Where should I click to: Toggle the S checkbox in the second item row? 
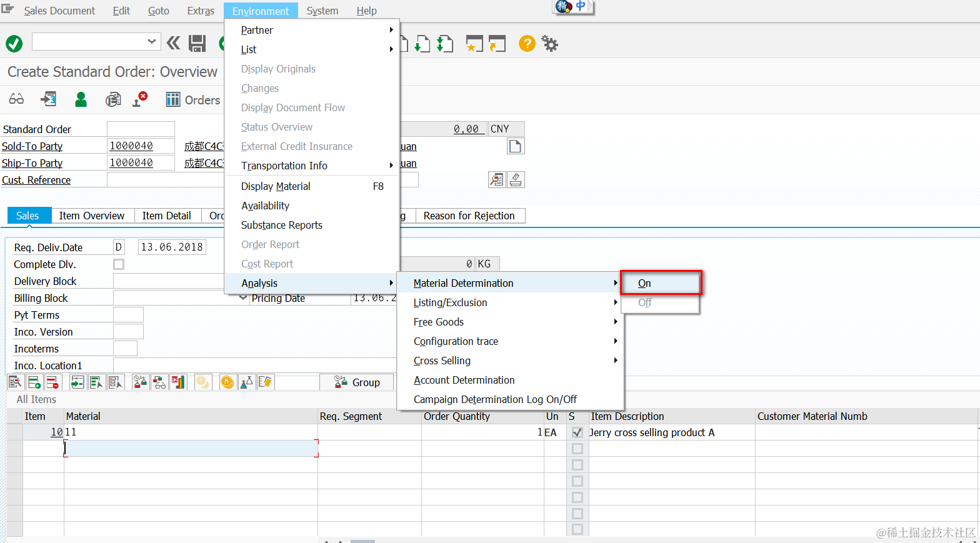[x=577, y=449]
